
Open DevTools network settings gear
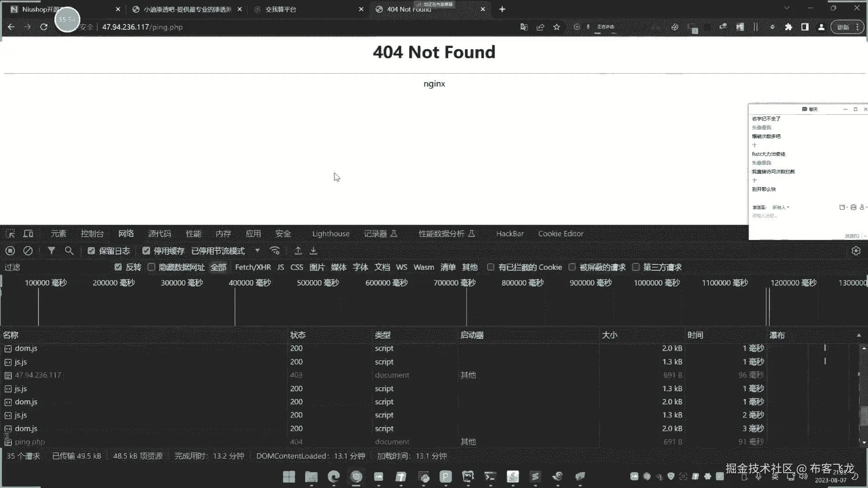(x=856, y=251)
